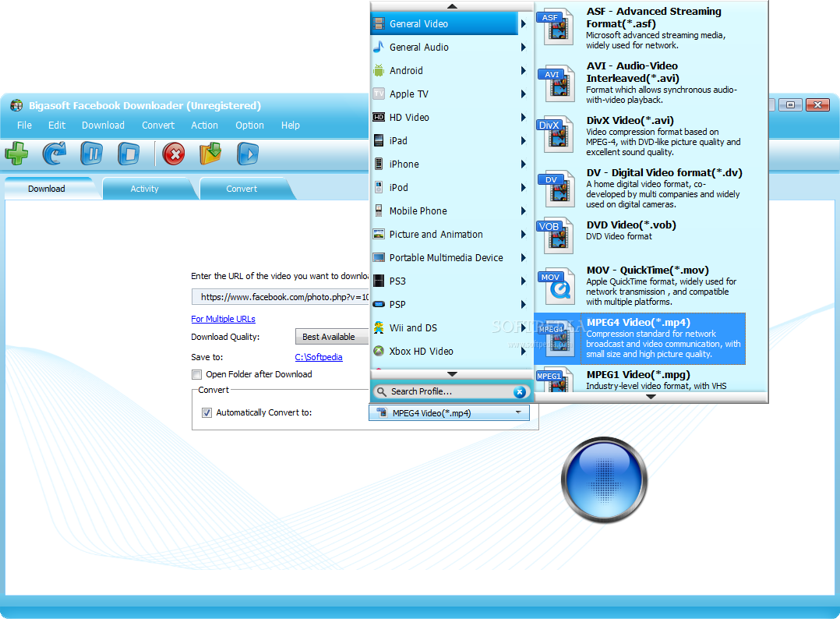
Task: Open the MPEG4 Video(*.mp4) profile dropdown
Action: [x=449, y=412]
